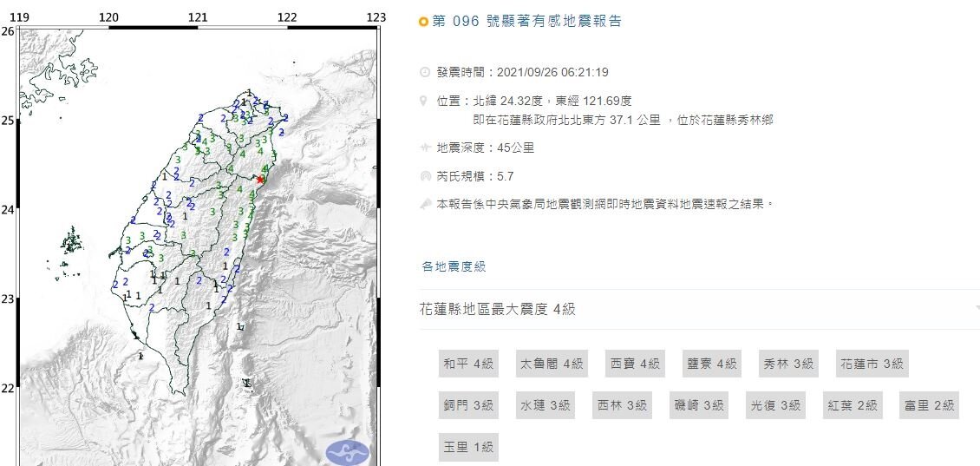Click latitude label 24 on map axis

click(7, 209)
